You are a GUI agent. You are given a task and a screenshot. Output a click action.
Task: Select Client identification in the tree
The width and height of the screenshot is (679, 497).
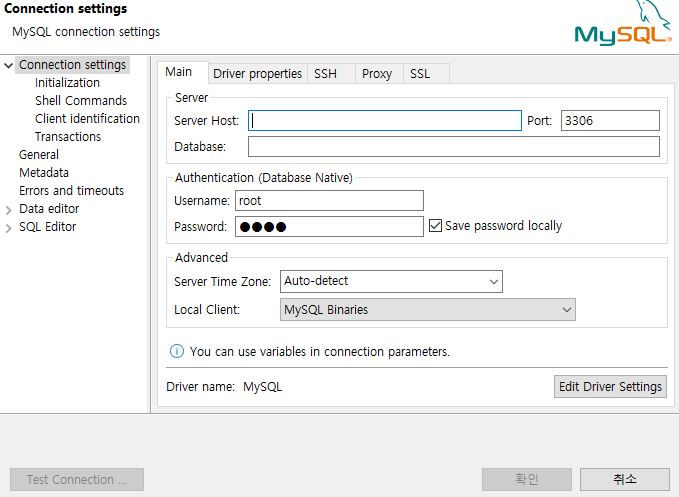click(x=87, y=119)
